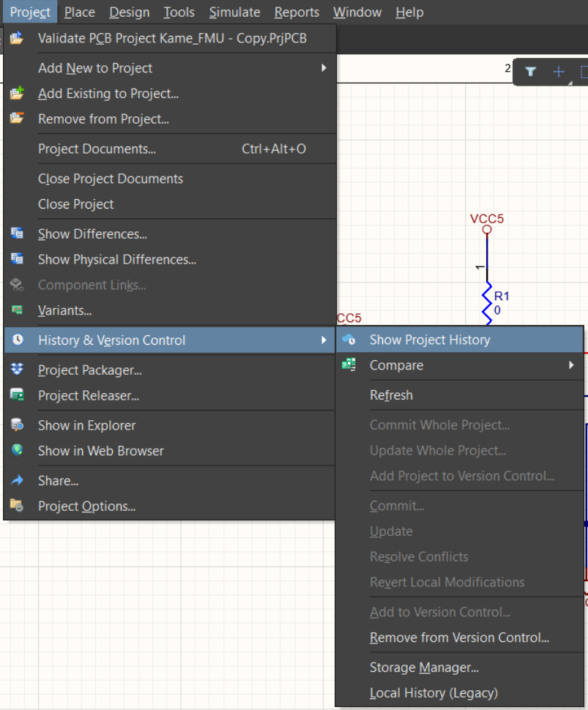This screenshot has width=588, height=710.
Task: Select the filter funnel icon in the toolbar
Action: coord(529,72)
